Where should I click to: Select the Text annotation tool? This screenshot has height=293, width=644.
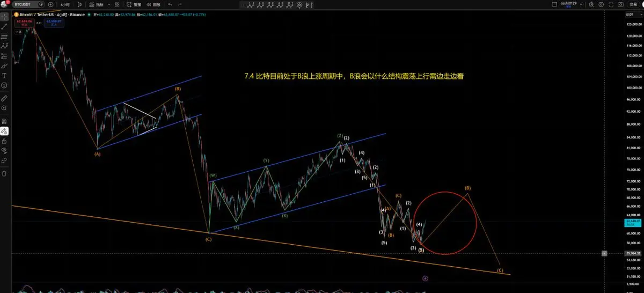(x=4, y=76)
